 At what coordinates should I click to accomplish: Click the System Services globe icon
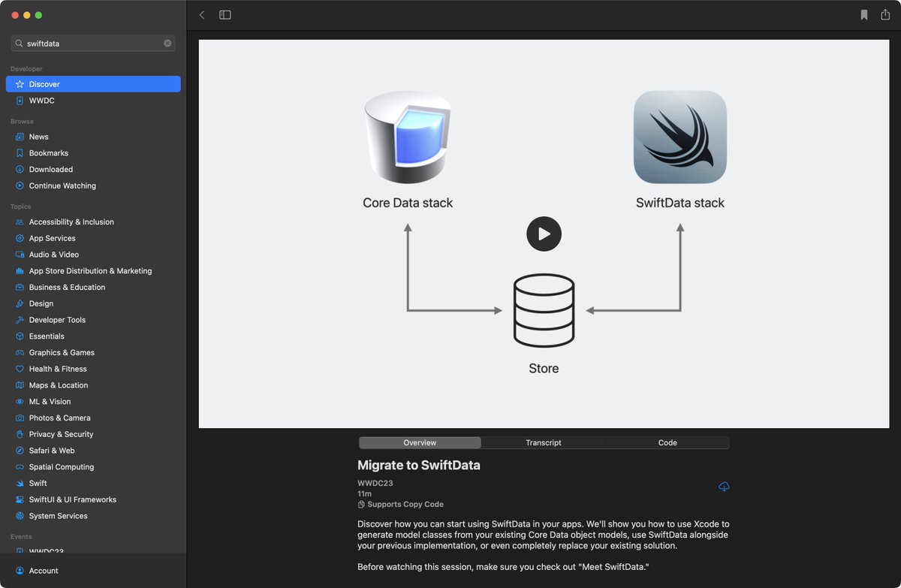(20, 516)
